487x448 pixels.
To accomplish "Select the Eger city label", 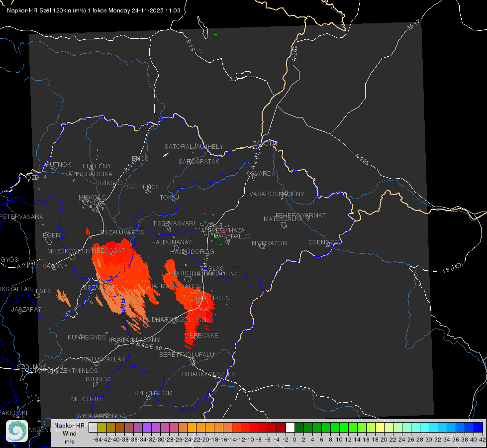I will click(x=51, y=235).
